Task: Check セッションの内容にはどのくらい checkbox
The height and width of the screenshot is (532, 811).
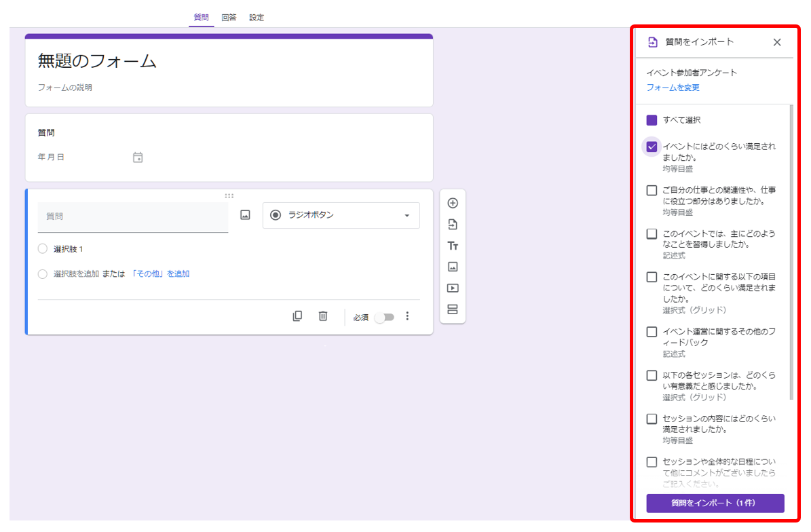Action: click(x=652, y=419)
